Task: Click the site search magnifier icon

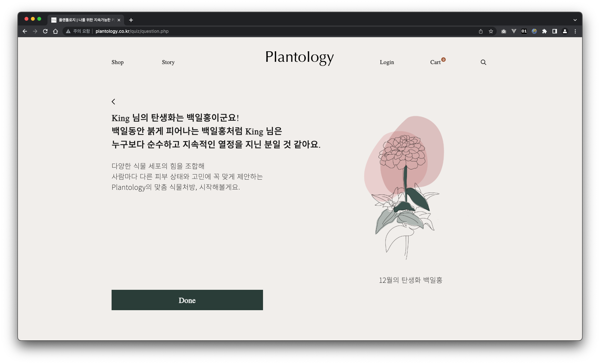Action: pyautogui.click(x=484, y=62)
